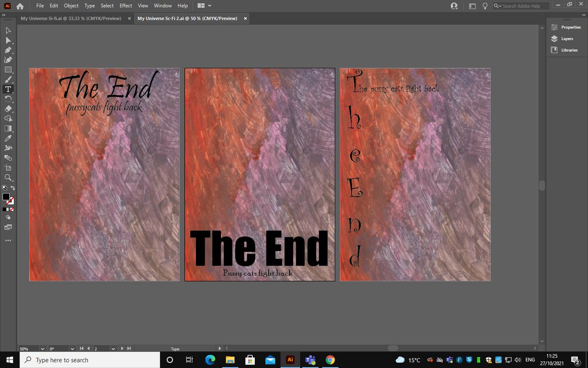
Task: Open the artboard number dropdown
Action: point(114,349)
